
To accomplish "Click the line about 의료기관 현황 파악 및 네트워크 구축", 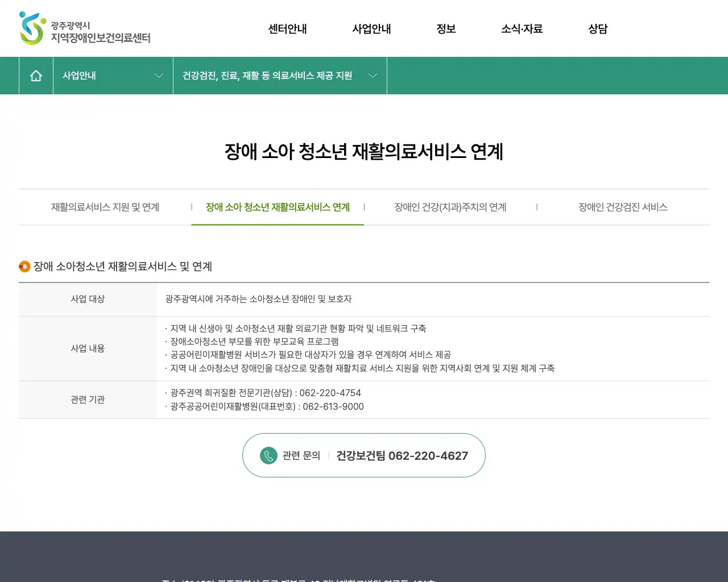I will (x=296, y=329).
